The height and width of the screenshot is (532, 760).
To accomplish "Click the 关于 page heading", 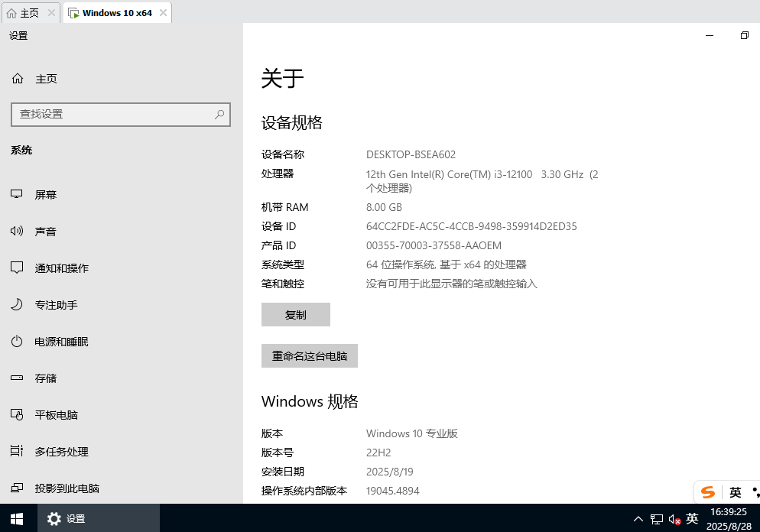I will 283,78.
